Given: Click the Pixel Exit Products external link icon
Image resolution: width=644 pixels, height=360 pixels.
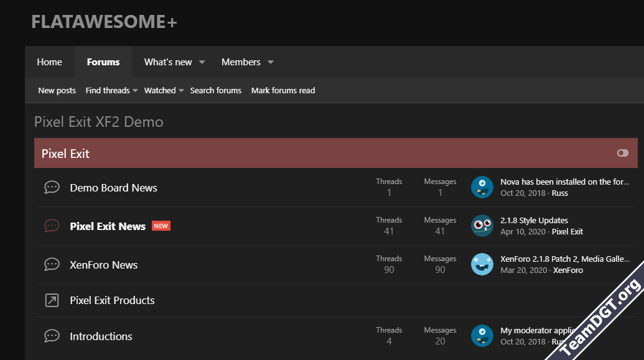Looking at the screenshot, I should pos(52,300).
